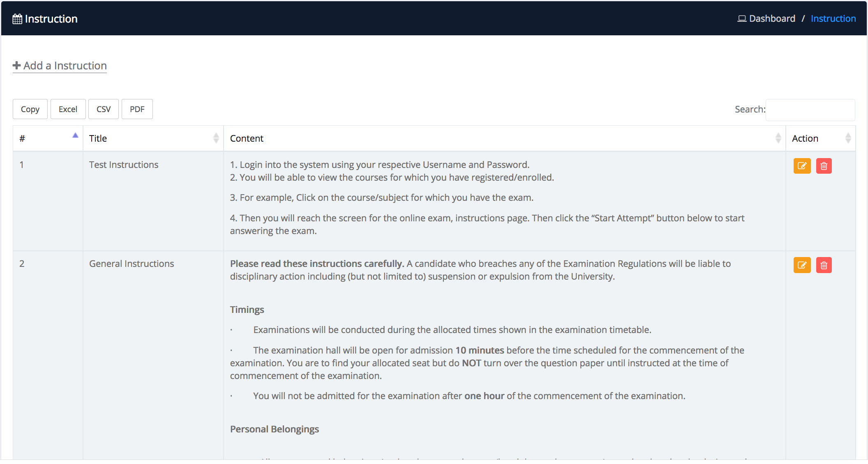The height and width of the screenshot is (464, 868).
Task: Copy table data to clipboard
Action: pyautogui.click(x=30, y=109)
